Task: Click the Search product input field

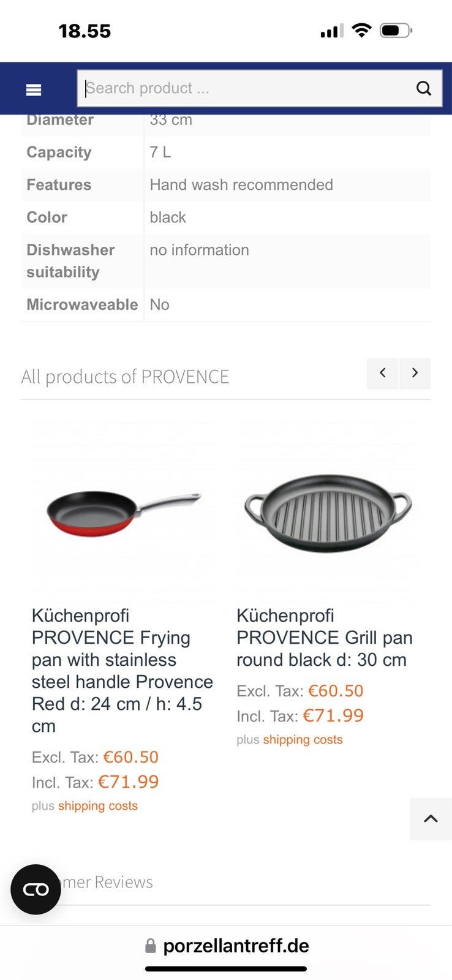Action: click(245, 89)
